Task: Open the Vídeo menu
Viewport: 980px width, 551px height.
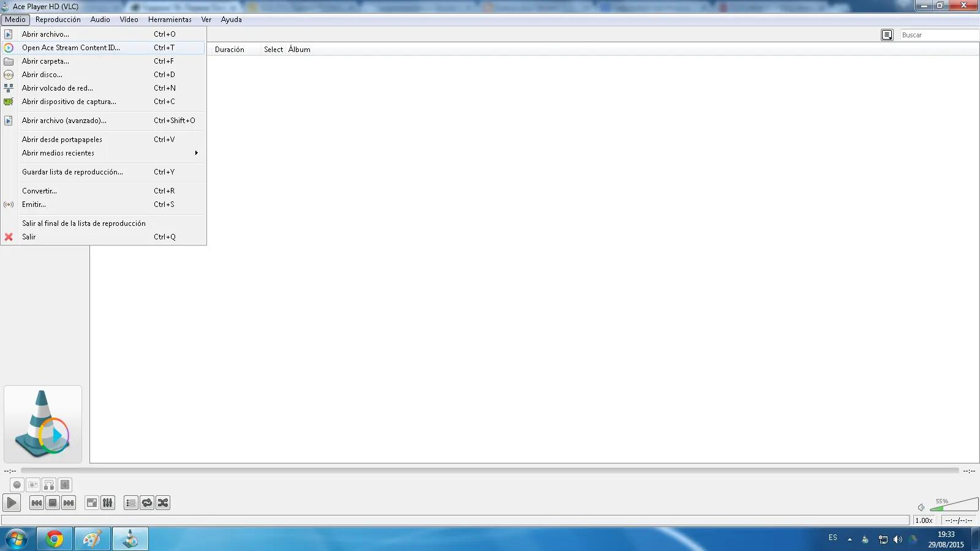Action: (129, 20)
